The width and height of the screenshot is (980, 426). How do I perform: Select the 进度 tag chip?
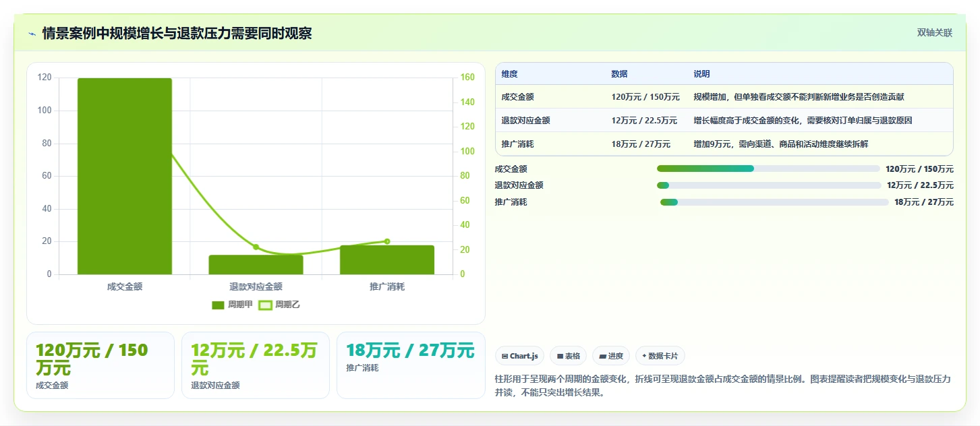pos(611,356)
